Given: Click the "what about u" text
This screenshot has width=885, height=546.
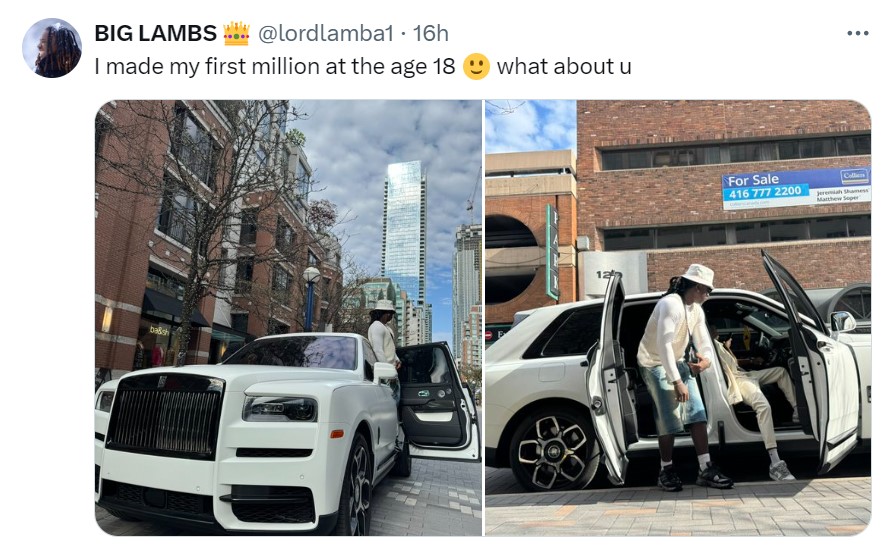Looking at the screenshot, I should pyautogui.click(x=564, y=67).
